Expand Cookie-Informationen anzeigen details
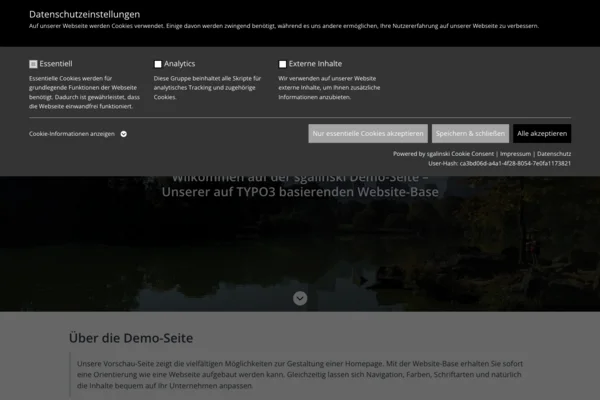600x400 pixels. tap(72, 133)
